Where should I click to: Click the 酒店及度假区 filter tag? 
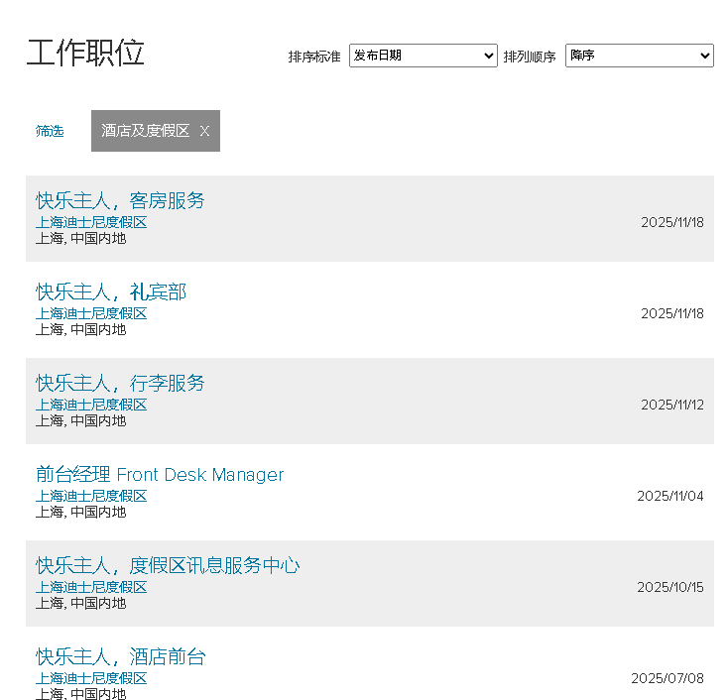tap(145, 131)
